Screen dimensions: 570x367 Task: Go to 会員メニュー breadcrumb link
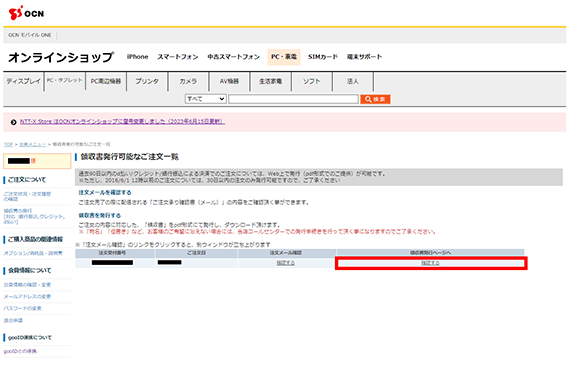coord(32,145)
